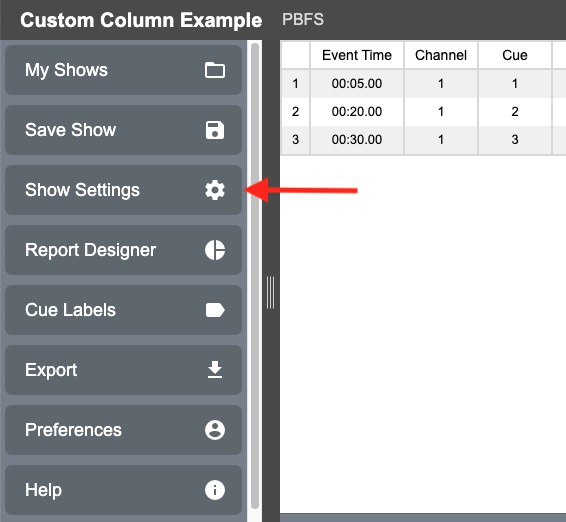Select row 2 number cell
This screenshot has height=522, width=566.
coord(295,112)
